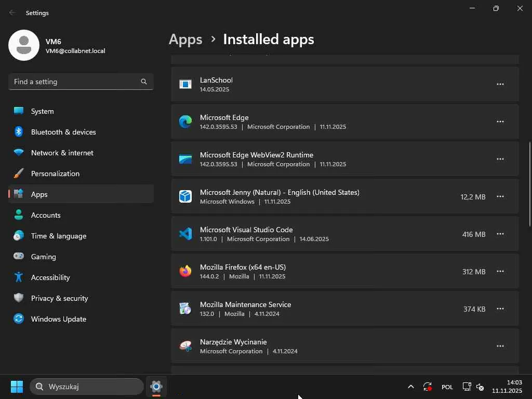
Task: Open more options for Mozilla Firefox
Action: 500,271
